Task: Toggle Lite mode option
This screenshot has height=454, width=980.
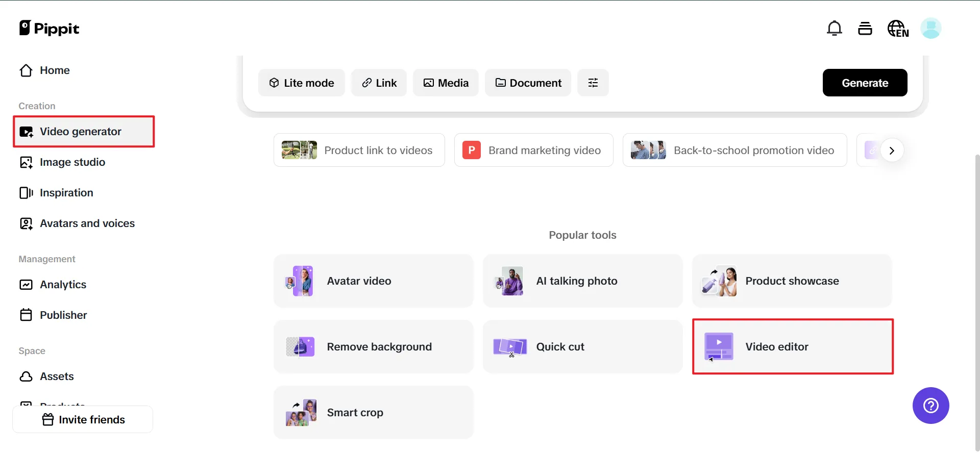Action: (x=301, y=83)
